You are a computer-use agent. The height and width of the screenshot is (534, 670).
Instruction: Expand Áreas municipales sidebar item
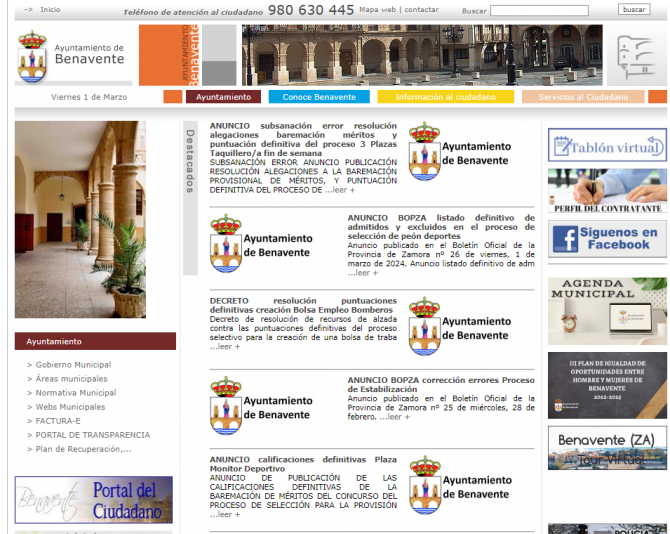click(71, 379)
